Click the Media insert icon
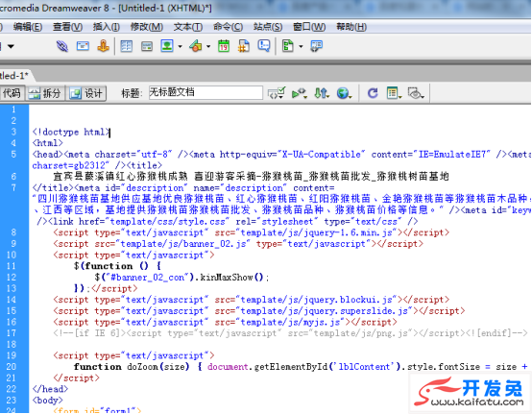 196,46
